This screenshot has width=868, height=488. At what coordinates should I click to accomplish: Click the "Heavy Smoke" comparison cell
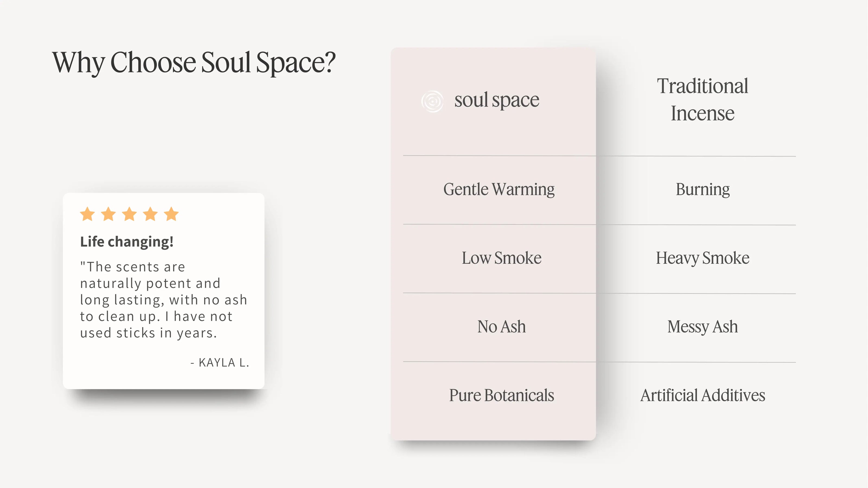click(703, 258)
